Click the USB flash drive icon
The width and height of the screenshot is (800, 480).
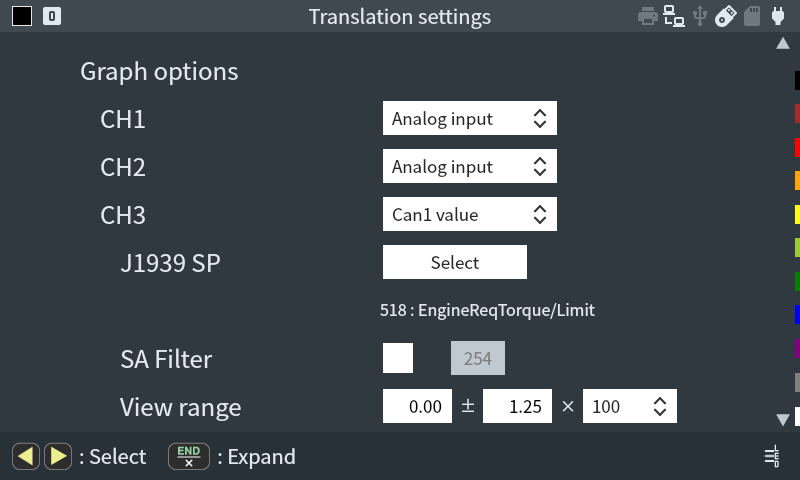click(726, 16)
